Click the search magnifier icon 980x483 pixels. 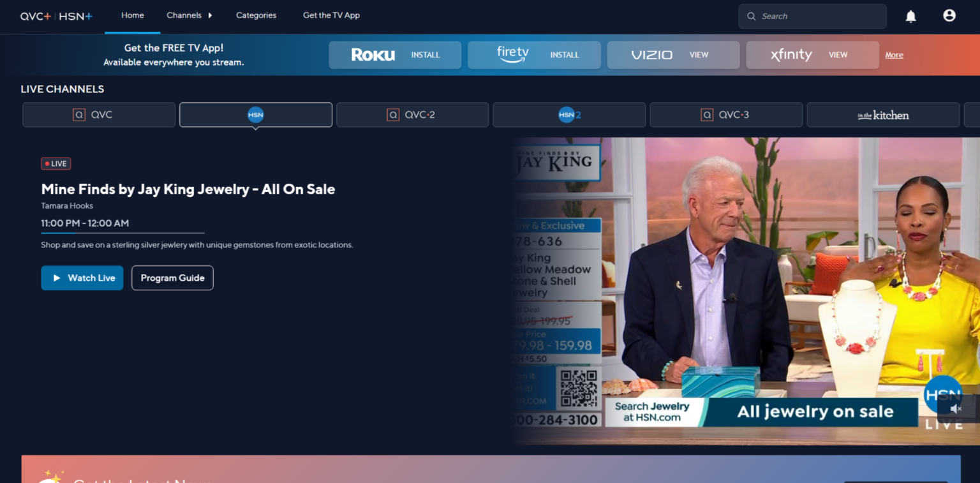pos(752,17)
